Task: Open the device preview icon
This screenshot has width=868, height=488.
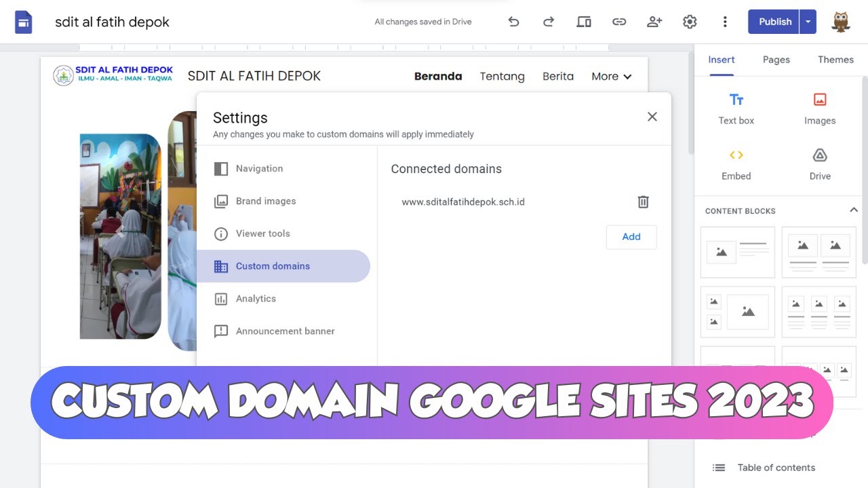Action: 584,22
